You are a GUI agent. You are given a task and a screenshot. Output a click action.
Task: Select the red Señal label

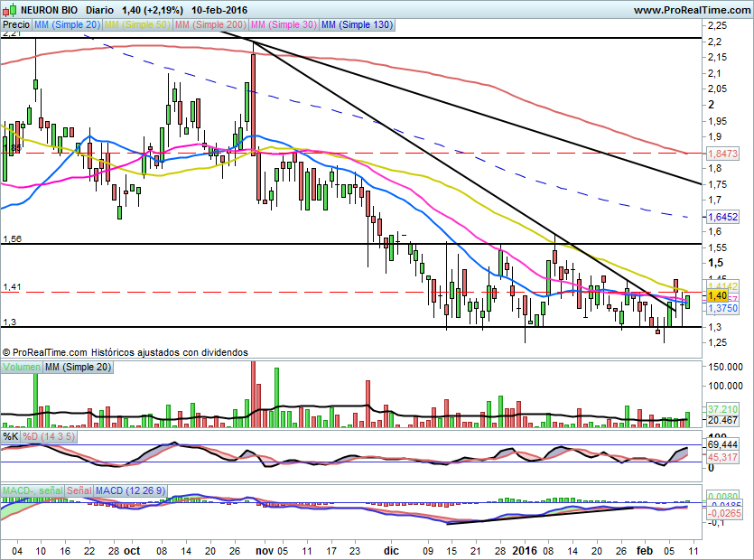[x=79, y=490]
